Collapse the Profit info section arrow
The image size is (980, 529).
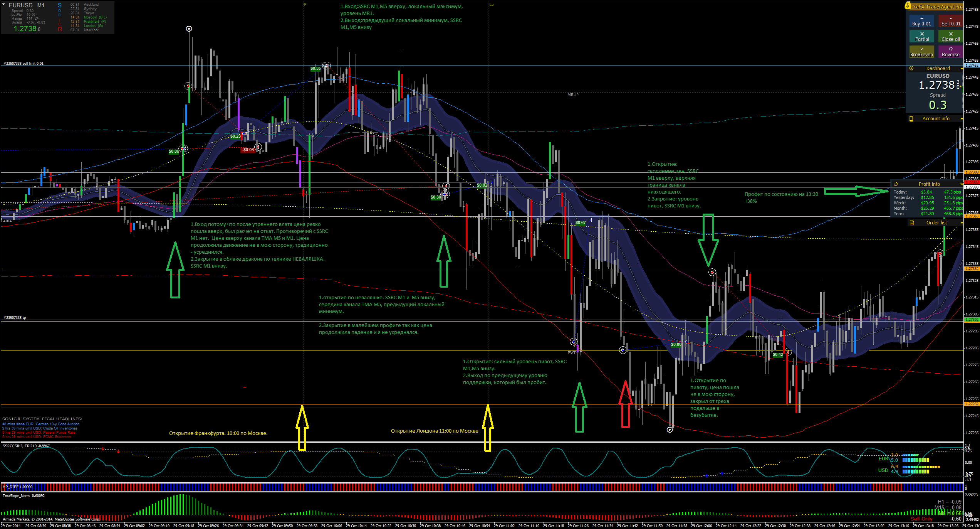click(962, 184)
